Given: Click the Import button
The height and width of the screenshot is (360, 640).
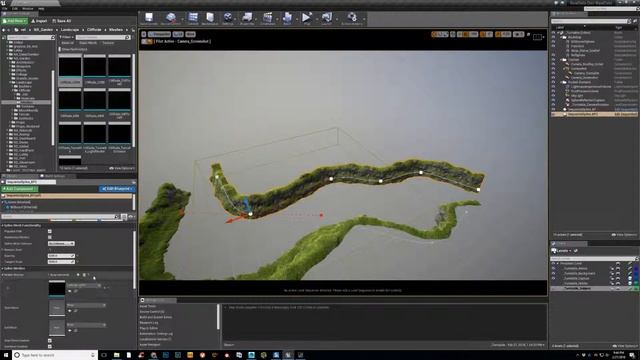Looking at the screenshot, I should coord(40,21).
